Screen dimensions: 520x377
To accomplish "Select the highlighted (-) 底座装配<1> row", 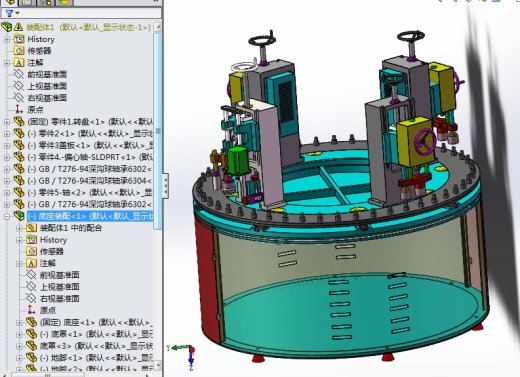I will click(x=90, y=216).
